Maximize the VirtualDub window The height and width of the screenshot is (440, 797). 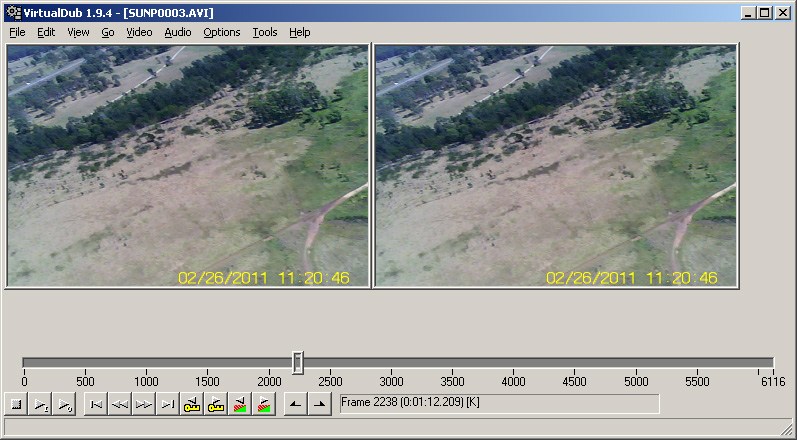point(764,13)
